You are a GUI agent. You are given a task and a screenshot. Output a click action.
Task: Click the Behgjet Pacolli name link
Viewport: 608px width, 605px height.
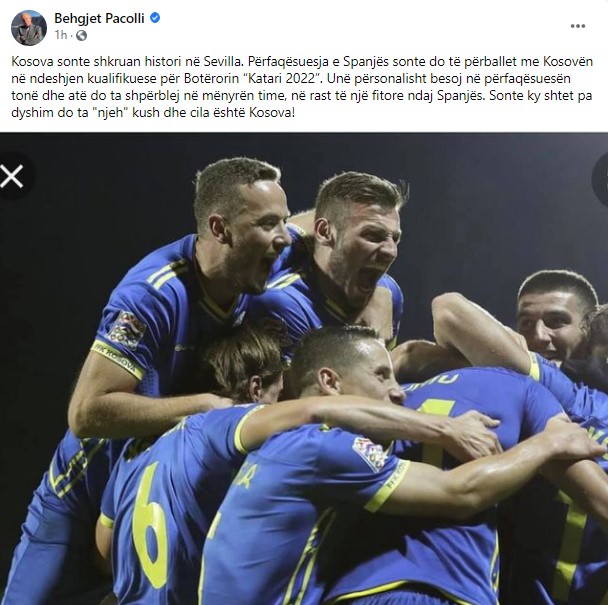point(99,18)
